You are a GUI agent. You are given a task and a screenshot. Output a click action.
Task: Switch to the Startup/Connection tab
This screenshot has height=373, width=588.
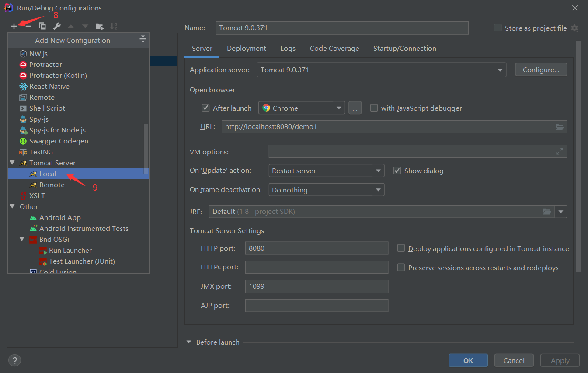405,49
